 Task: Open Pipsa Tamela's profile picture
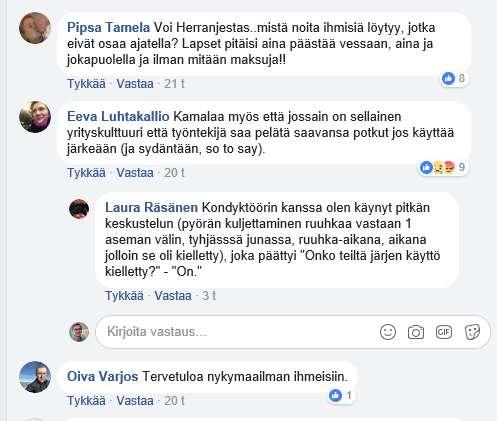pos(35,28)
